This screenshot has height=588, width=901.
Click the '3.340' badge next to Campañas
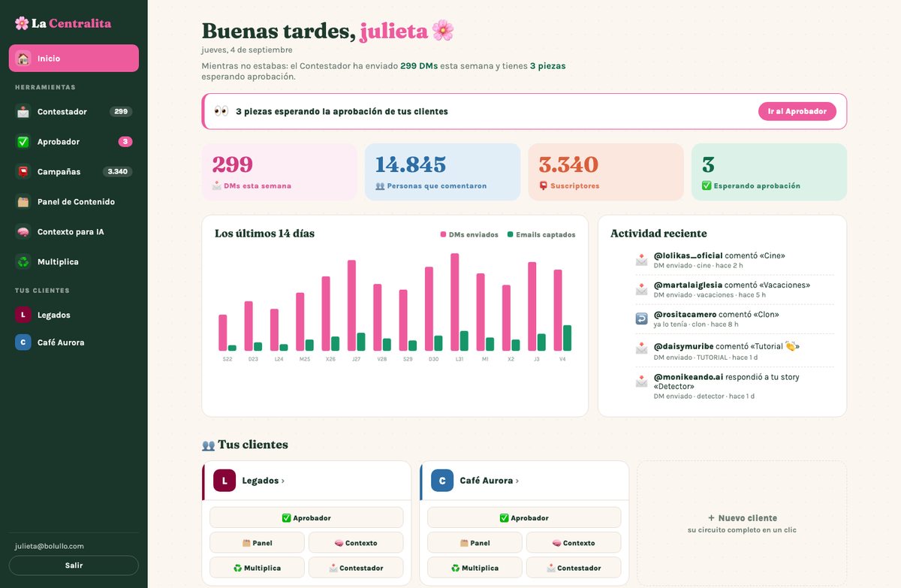click(117, 172)
